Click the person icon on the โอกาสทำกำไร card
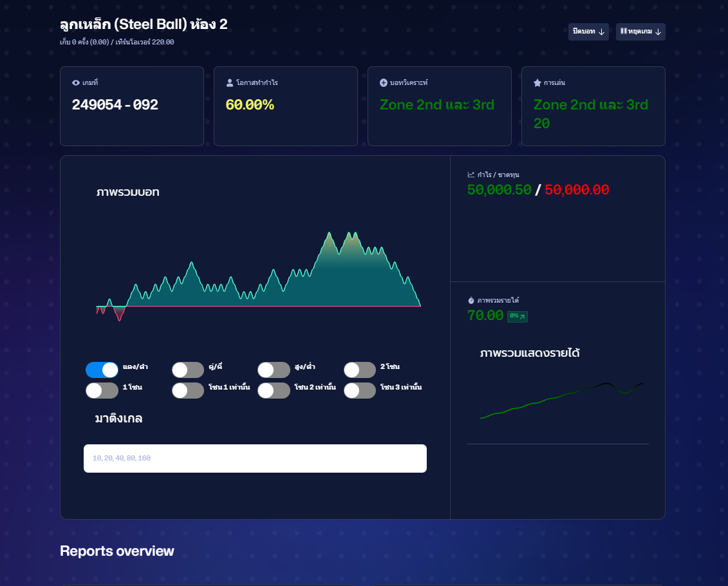The image size is (728, 586). point(229,82)
